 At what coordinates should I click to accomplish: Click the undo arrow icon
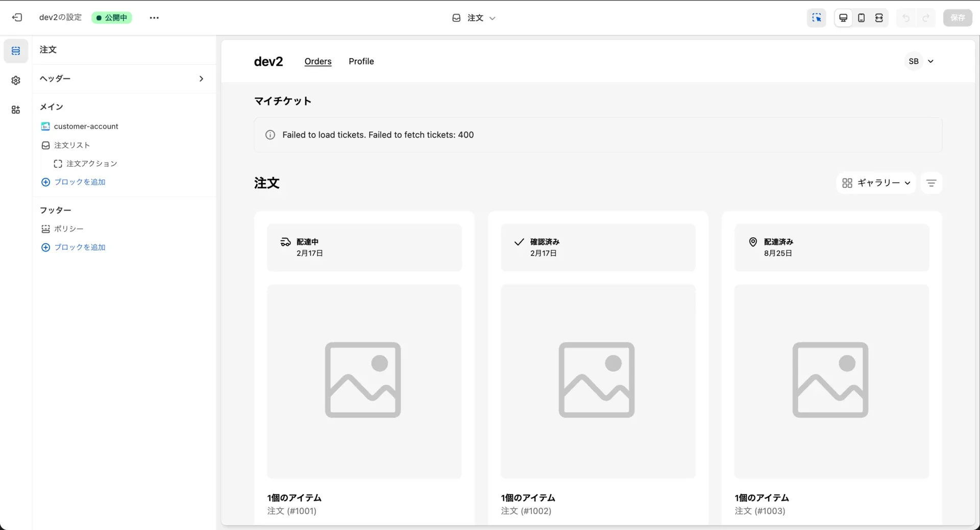point(906,18)
